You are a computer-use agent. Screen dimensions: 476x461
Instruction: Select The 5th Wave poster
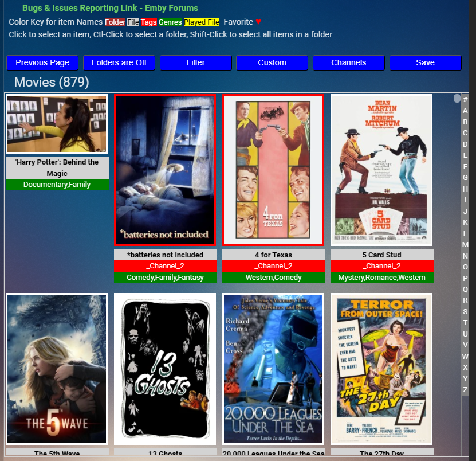pos(57,369)
